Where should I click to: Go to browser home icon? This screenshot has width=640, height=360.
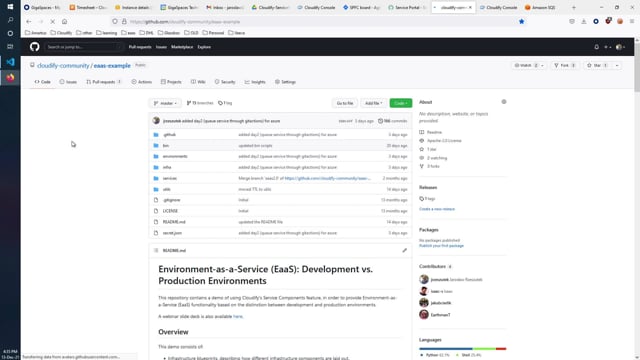pos(64,22)
